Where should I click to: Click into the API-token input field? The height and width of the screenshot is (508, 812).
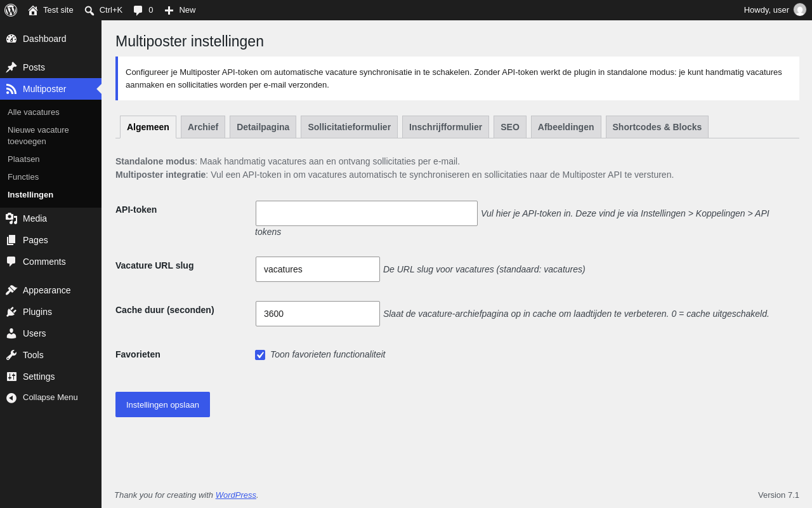[367, 213]
